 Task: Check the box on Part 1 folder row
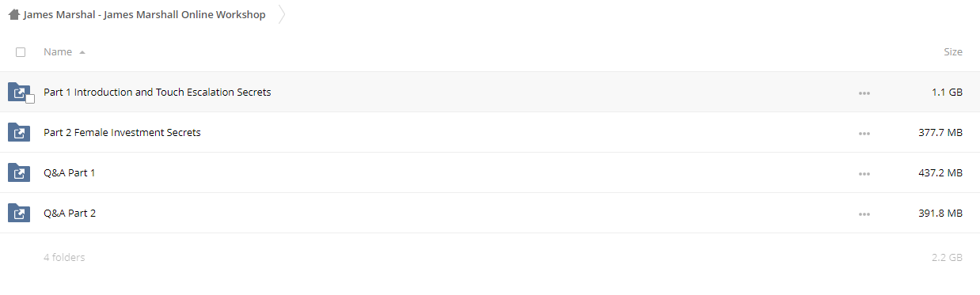pyautogui.click(x=30, y=99)
